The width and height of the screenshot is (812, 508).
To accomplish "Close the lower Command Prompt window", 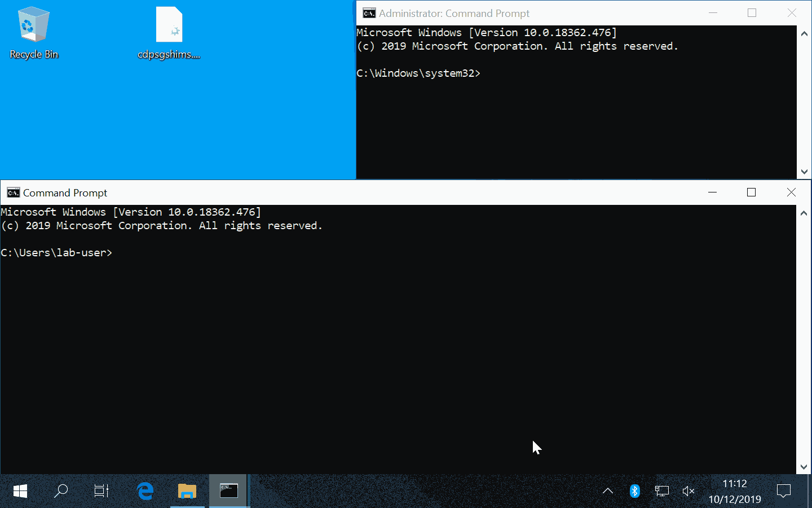I will tap(791, 192).
